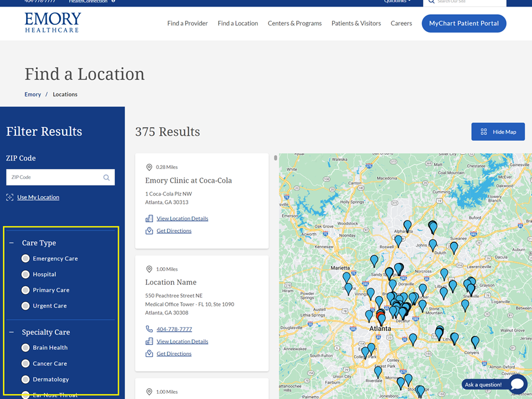The width and height of the screenshot is (532, 399).
Task: Open the Centers & Programs menu
Action: click(x=294, y=24)
